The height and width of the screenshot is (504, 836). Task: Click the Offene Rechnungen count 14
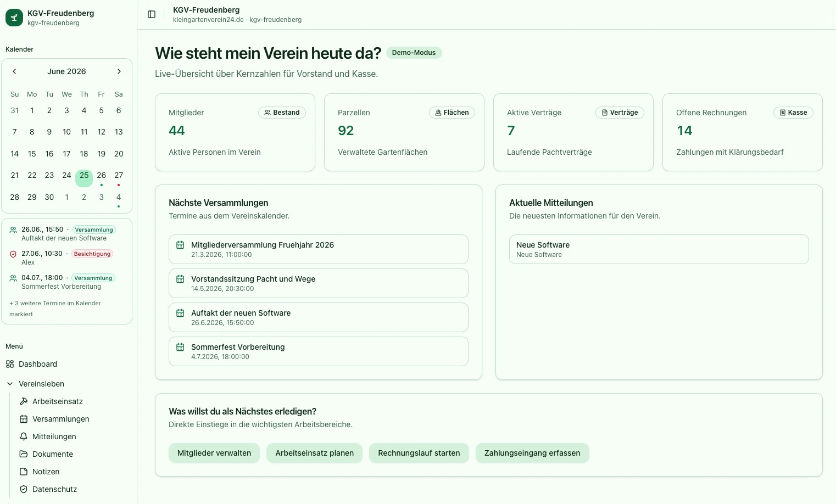684,131
